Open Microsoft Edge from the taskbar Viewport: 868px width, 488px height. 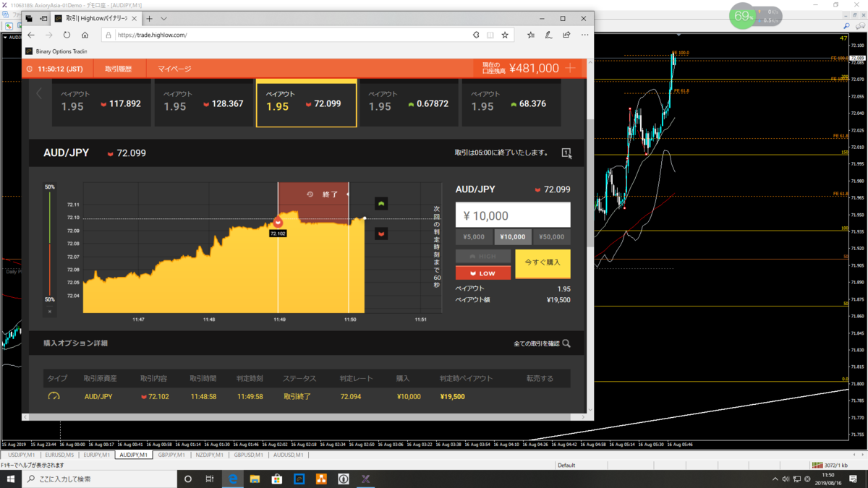click(x=233, y=479)
